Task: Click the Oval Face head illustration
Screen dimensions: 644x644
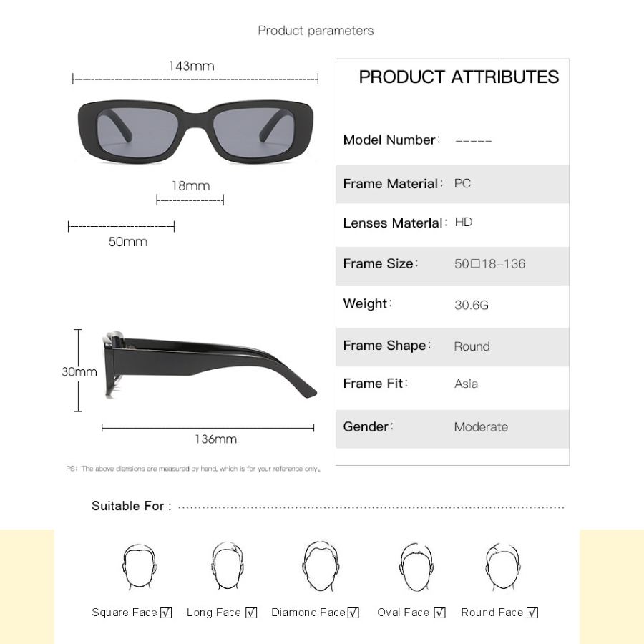Action: [416, 567]
